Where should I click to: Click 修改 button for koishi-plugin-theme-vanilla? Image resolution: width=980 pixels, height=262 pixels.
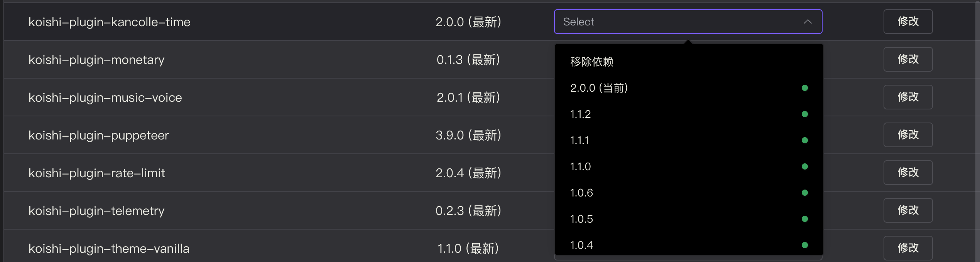(x=908, y=248)
